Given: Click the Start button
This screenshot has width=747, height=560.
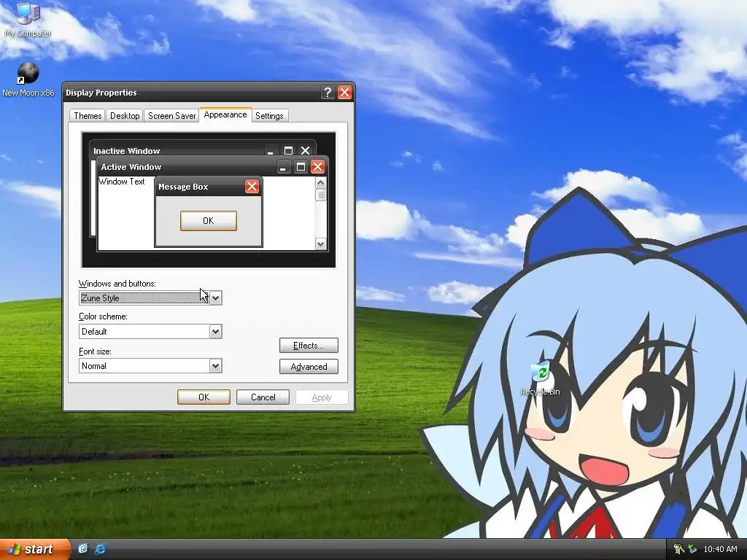Looking at the screenshot, I should pyautogui.click(x=34, y=549).
